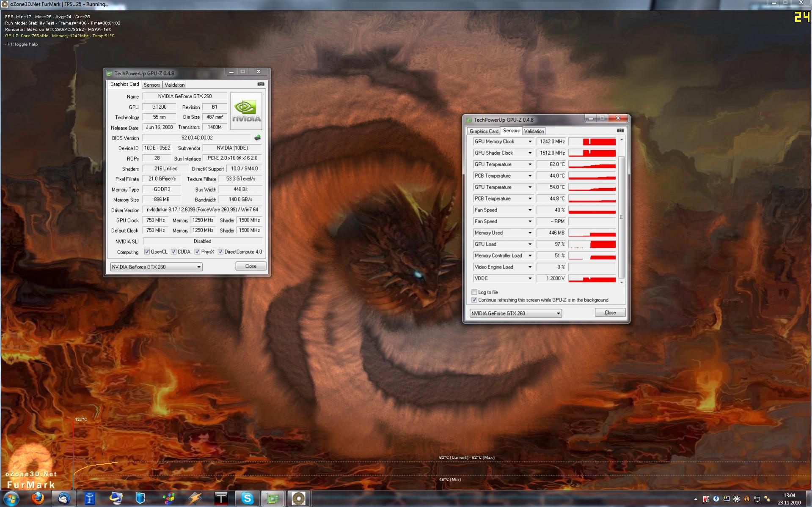Open Validation tab in right GPU-Z window
Viewport: 812px width, 507px height.
click(534, 132)
